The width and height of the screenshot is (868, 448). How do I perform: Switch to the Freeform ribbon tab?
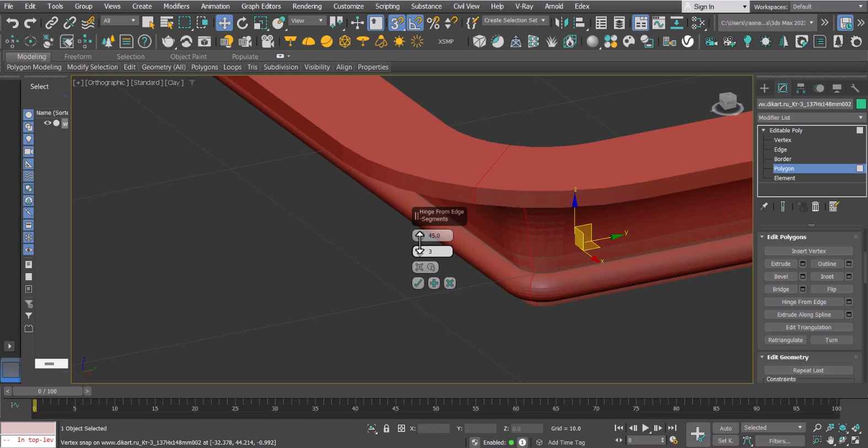click(78, 56)
